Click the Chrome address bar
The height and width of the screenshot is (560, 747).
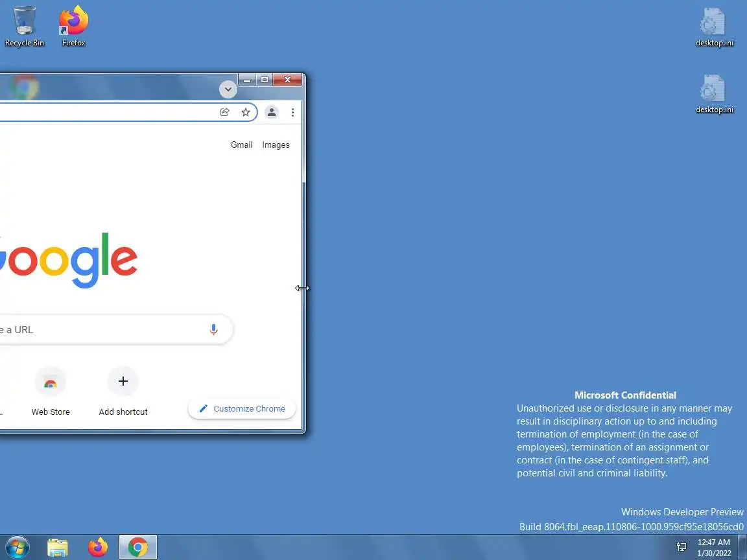128,112
